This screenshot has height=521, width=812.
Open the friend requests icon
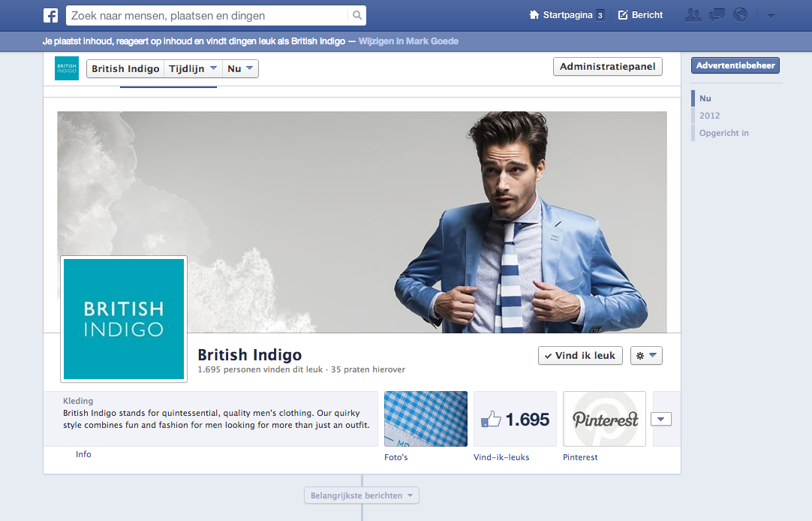point(693,15)
